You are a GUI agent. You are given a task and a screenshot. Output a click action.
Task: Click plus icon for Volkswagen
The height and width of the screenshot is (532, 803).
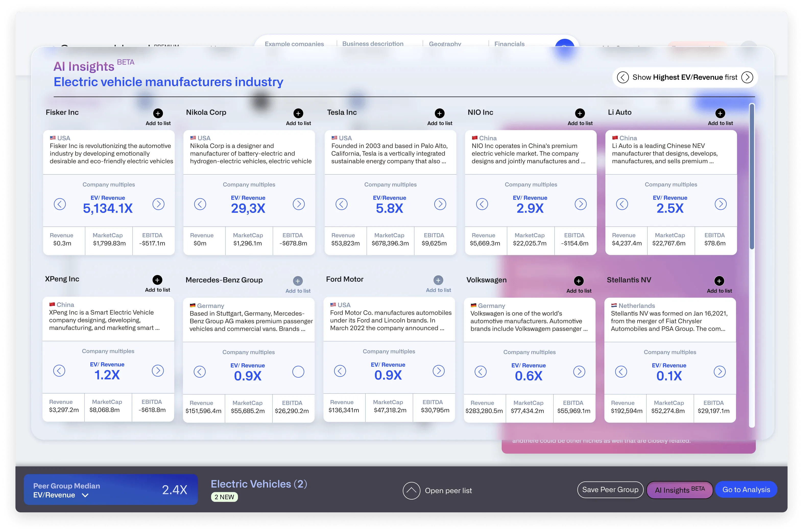click(x=579, y=281)
